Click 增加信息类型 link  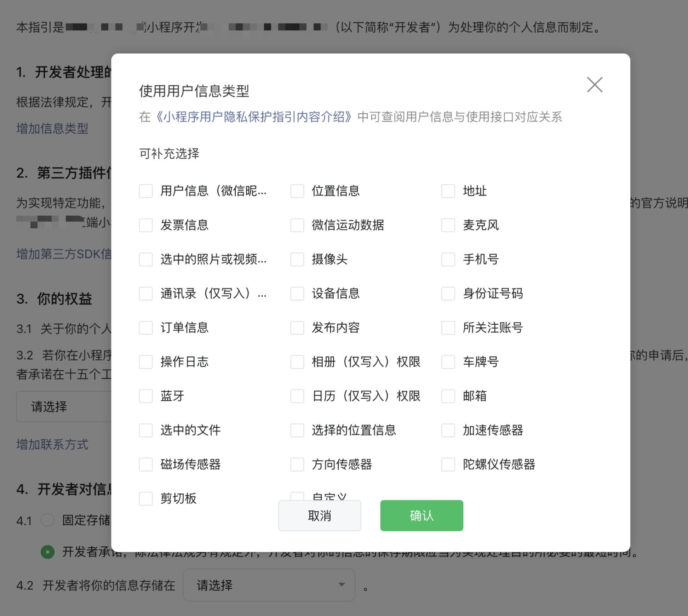point(52,129)
